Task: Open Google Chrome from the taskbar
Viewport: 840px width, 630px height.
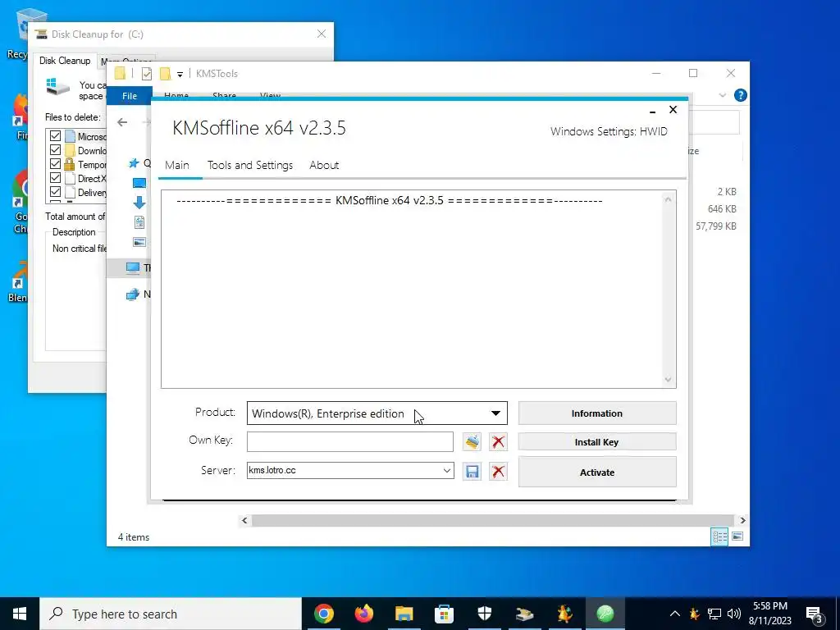Action: [x=323, y=614]
